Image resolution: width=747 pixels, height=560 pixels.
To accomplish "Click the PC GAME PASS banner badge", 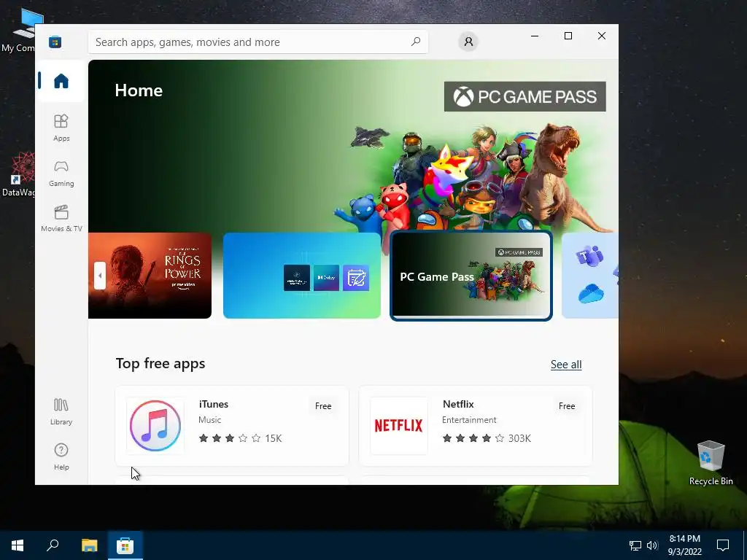I will (x=525, y=97).
